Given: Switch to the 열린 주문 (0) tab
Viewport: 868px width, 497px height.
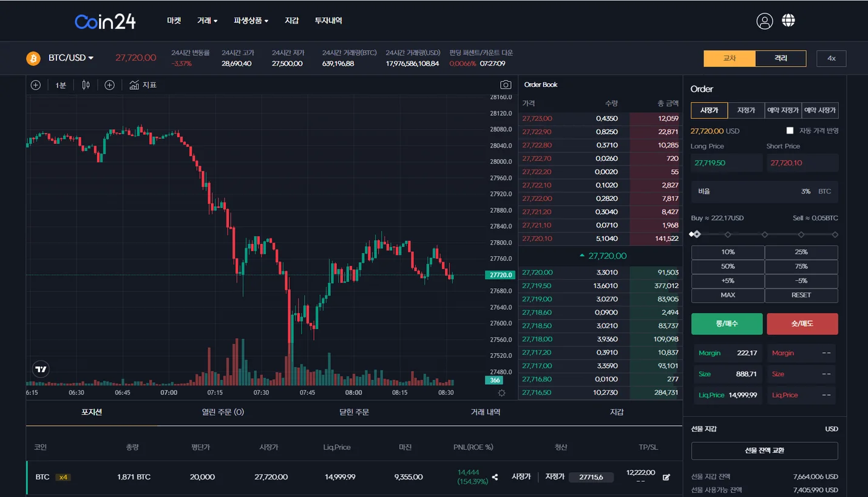Looking at the screenshot, I should [x=223, y=412].
